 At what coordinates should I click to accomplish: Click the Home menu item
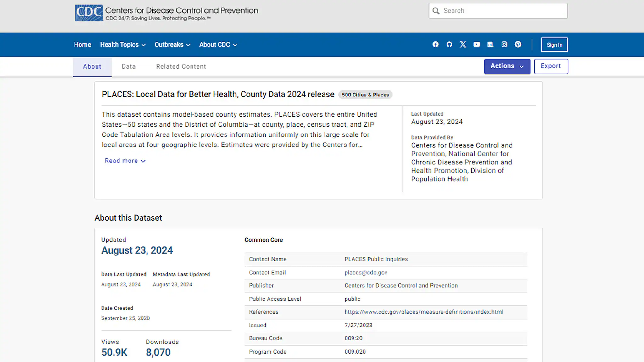pos(82,44)
